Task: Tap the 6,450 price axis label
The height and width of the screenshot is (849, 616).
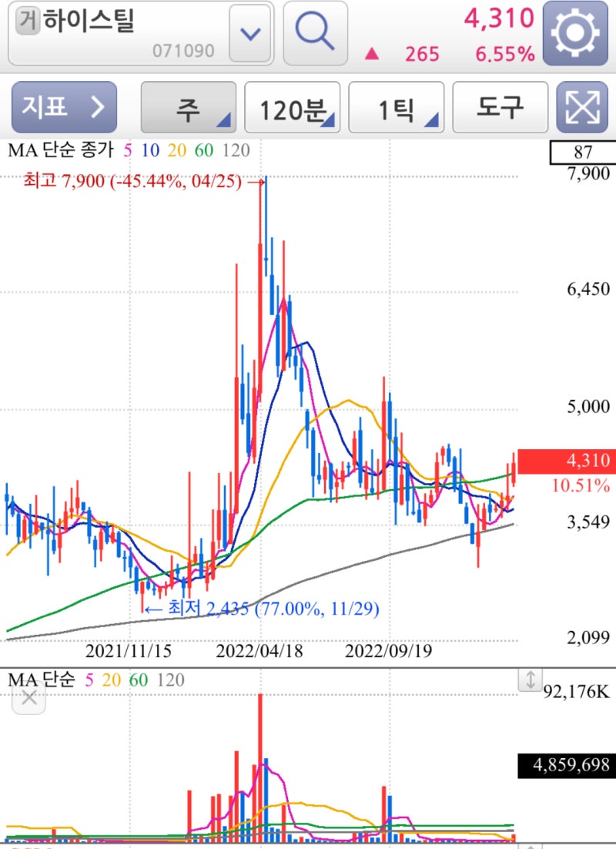Action: click(588, 289)
